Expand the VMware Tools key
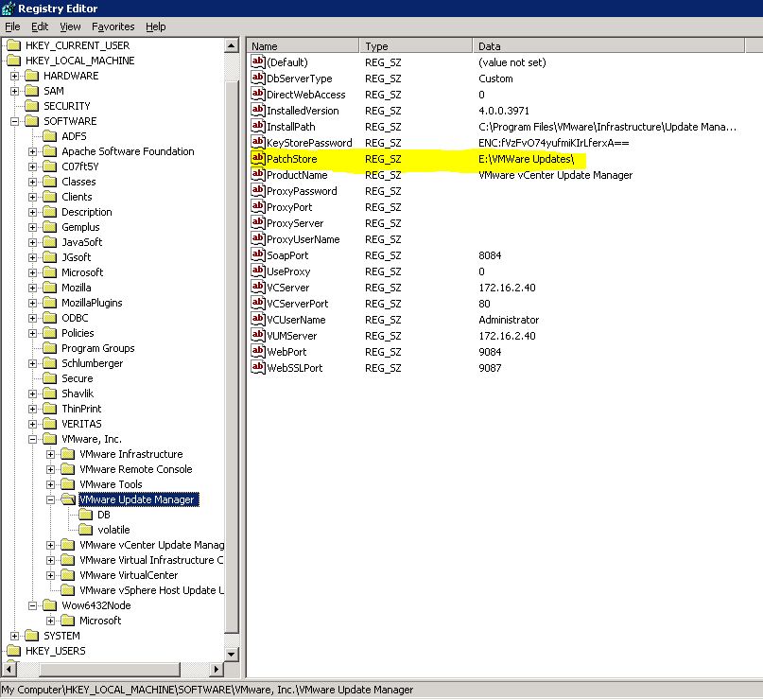The image size is (763, 700). click(x=51, y=485)
